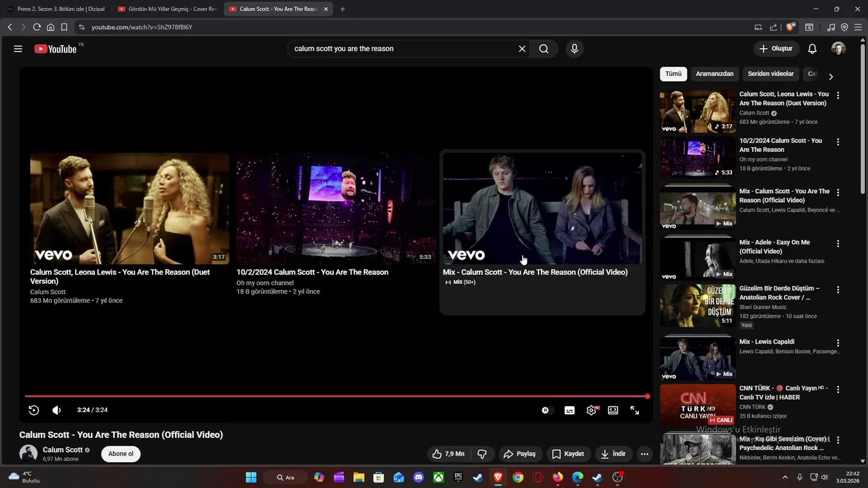This screenshot has width=868, height=488.
Task: Open the YouTube hamburger guide menu
Action: pyautogui.click(x=18, y=49)
